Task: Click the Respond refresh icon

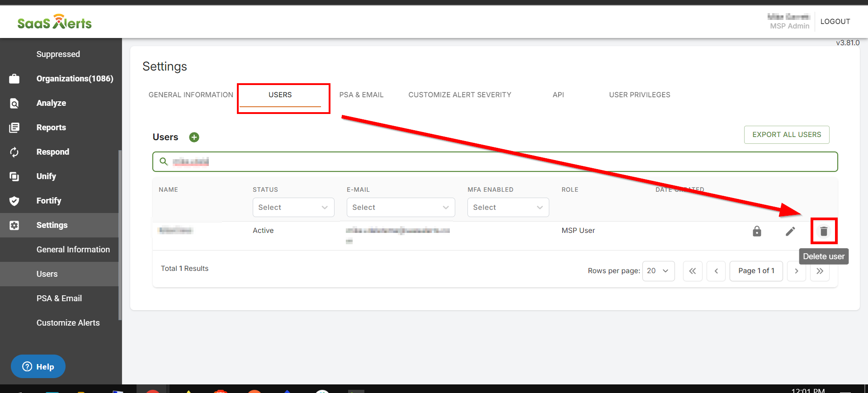Action: point(14,152)
